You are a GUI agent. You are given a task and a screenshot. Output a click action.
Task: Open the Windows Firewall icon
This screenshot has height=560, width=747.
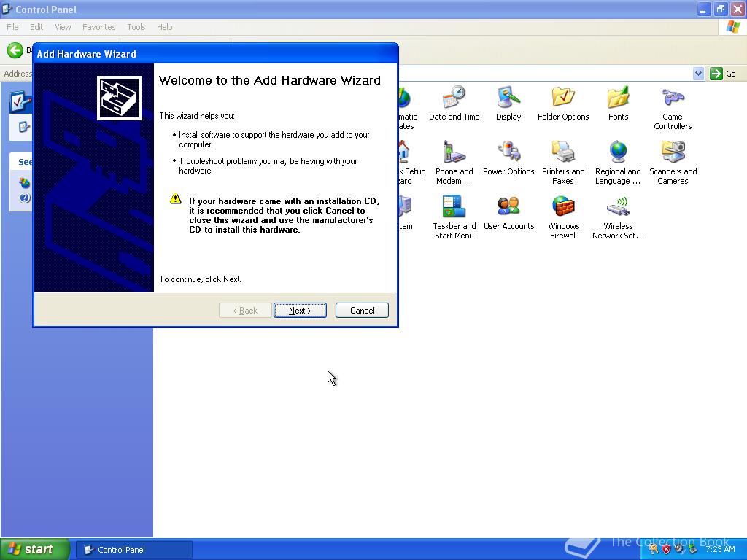point(563,206)
